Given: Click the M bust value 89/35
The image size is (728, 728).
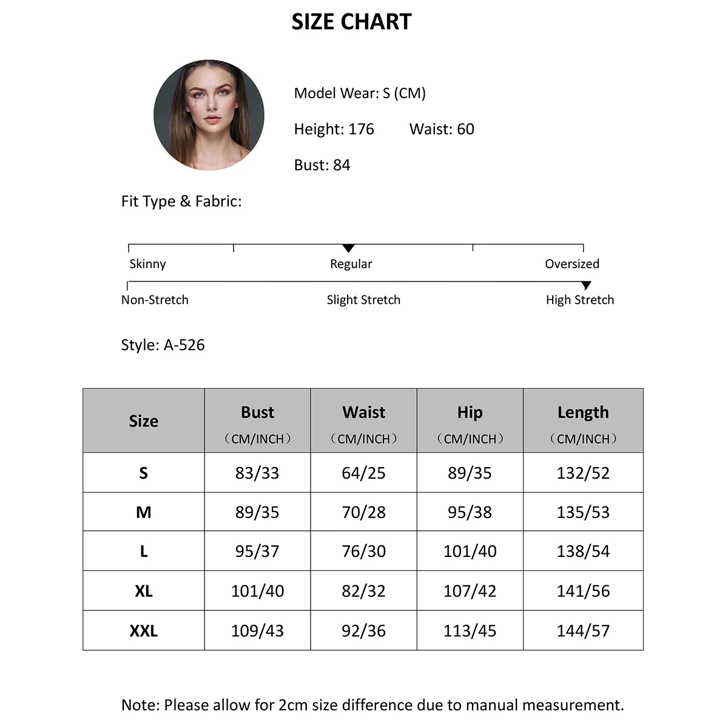Looking at the screenshot, I should [x=257, y=512].
